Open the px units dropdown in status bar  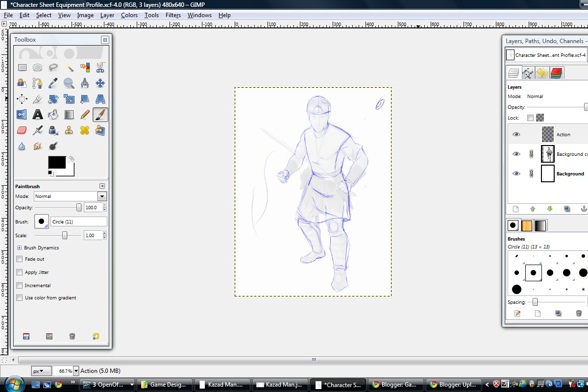click(x=41, y=371)
